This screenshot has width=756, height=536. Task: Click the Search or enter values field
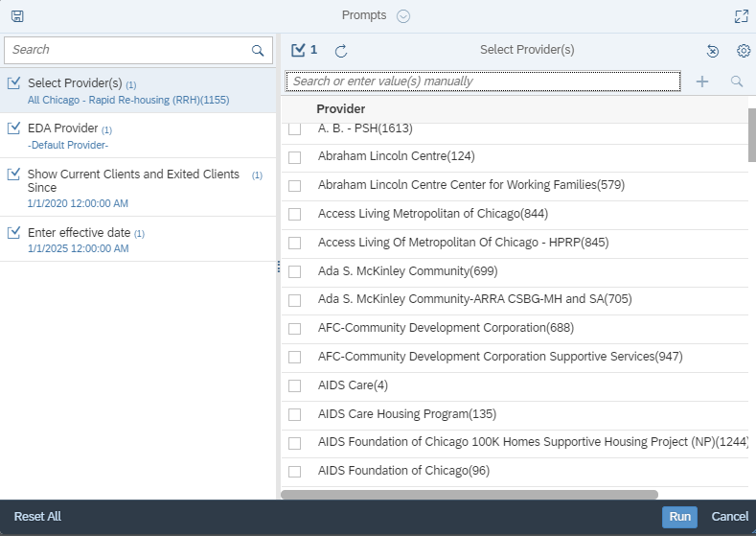(x=483, y=82)
